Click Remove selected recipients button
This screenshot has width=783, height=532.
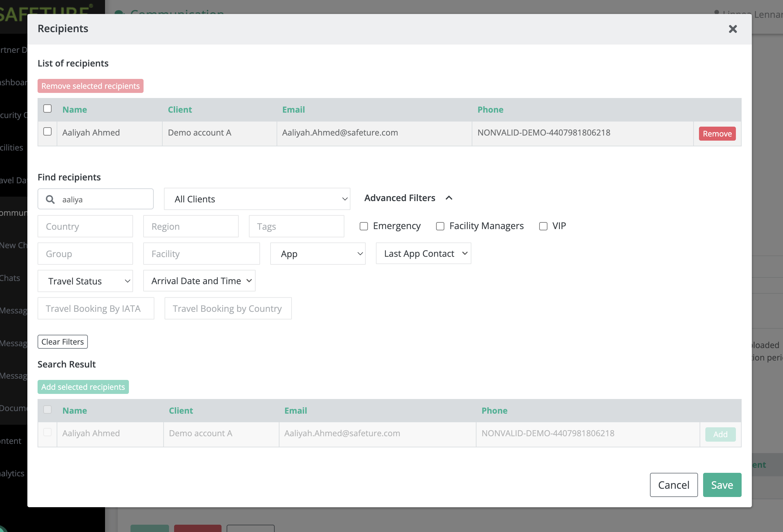point(90,86)
